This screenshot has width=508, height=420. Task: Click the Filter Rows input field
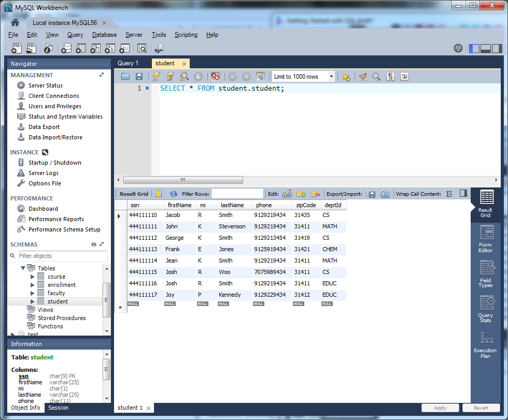pos(237,194)
